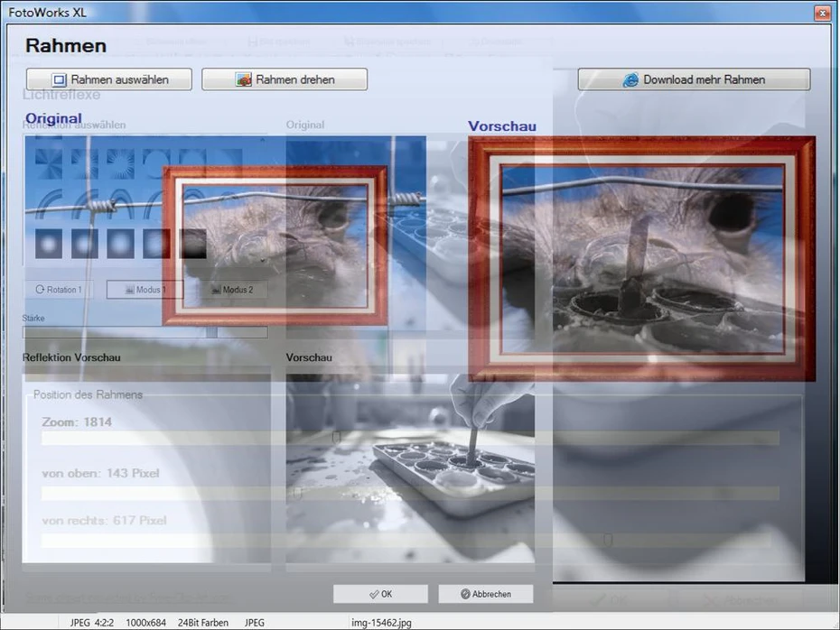Switch to Modus 2 reflection mode

coord(231,290)
